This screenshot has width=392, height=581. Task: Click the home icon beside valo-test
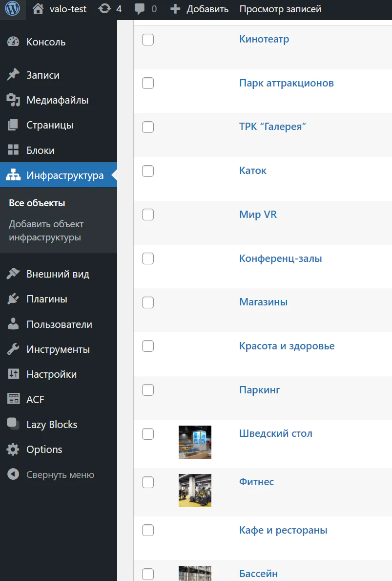tap(38, 9)
